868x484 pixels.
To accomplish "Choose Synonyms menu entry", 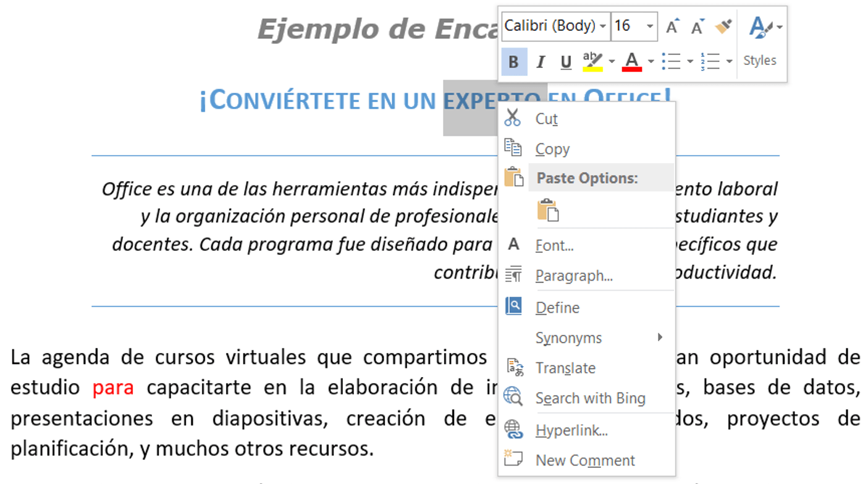I will 586,338.
